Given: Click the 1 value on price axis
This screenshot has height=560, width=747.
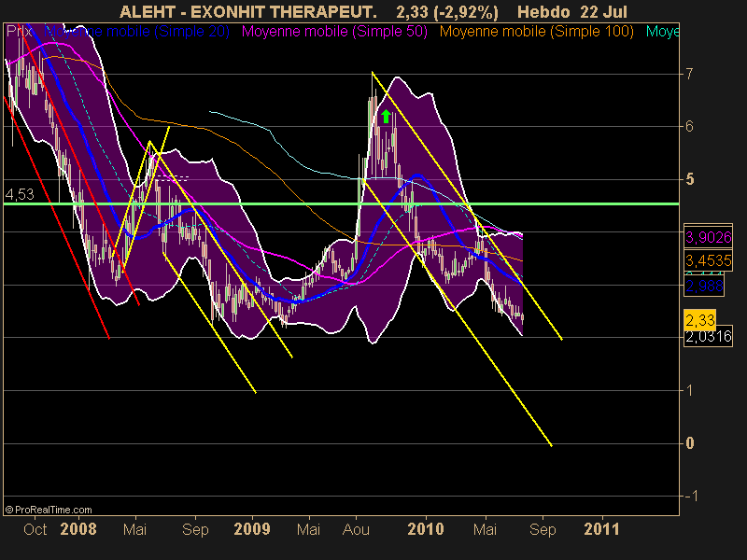Looking at the screenshot, I should point(689,390).
